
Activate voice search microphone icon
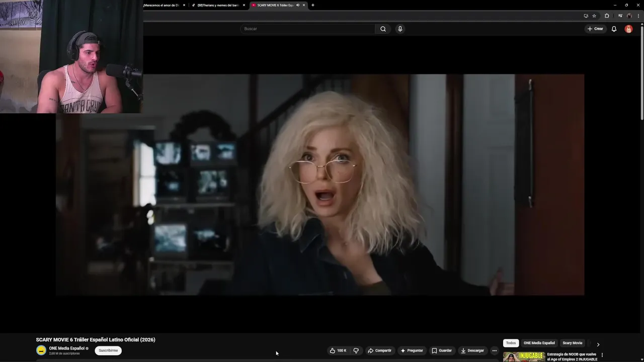(400, 29)
